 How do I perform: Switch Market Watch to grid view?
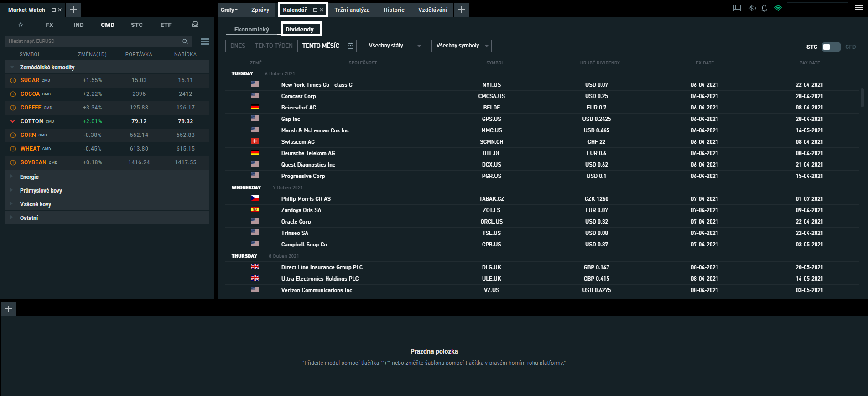tap(205, 42)
